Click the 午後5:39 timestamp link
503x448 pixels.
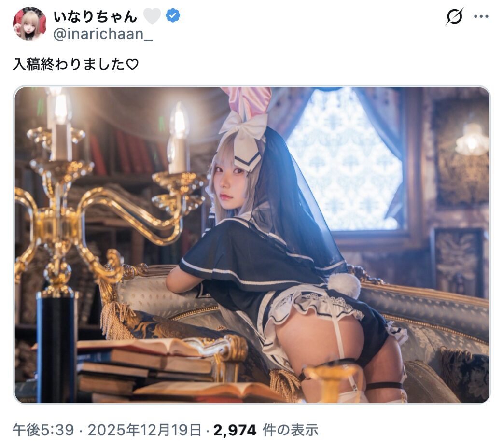point(43,430)
